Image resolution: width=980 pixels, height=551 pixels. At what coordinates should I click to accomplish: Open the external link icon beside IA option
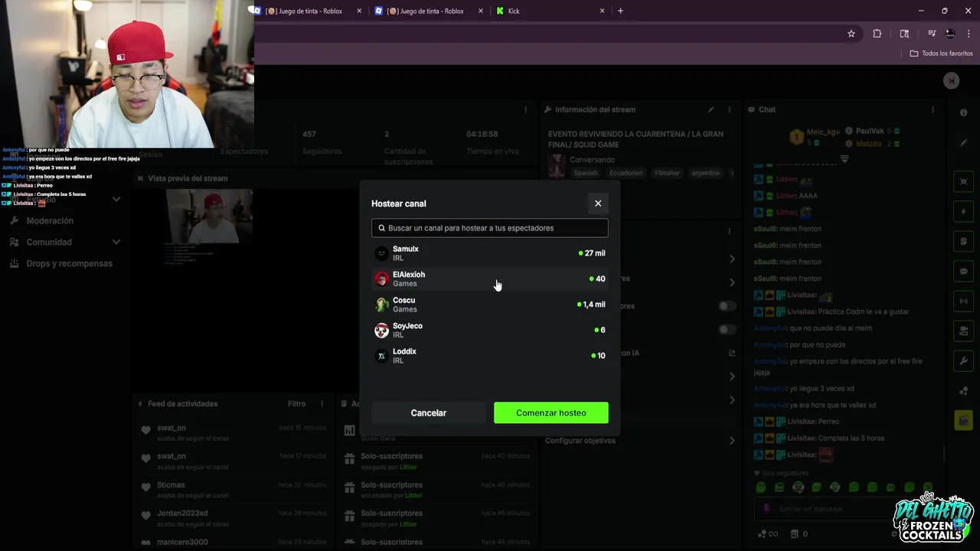click(x=732, y=354)
